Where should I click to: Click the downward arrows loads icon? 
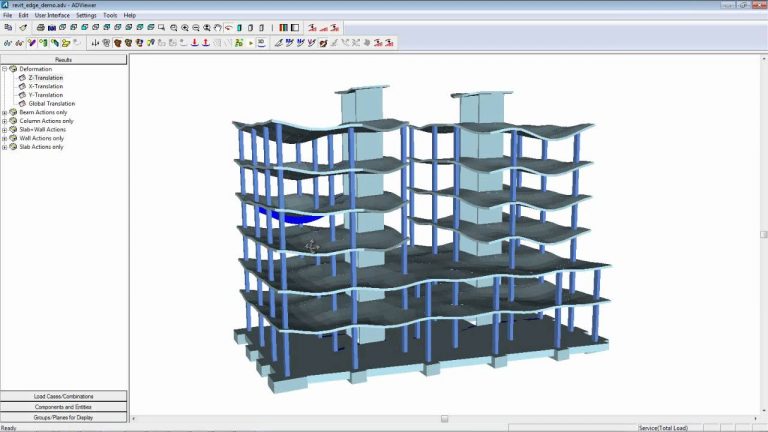click(x=95, y=43)
